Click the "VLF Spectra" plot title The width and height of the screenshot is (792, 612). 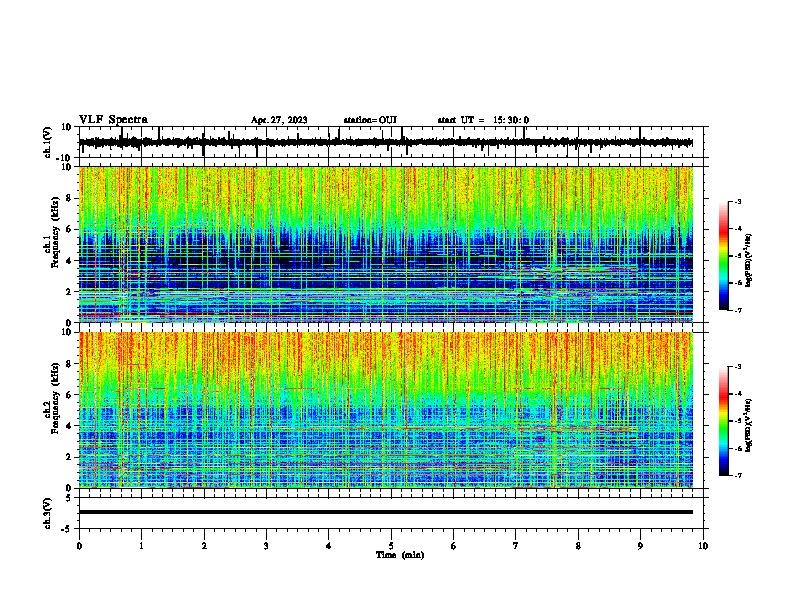click(113, 120)
